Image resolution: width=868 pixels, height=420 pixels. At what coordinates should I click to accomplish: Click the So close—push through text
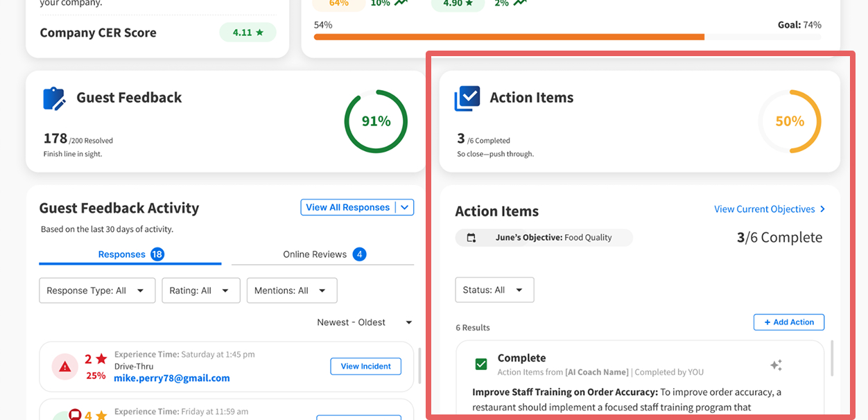tap(496, 154)
